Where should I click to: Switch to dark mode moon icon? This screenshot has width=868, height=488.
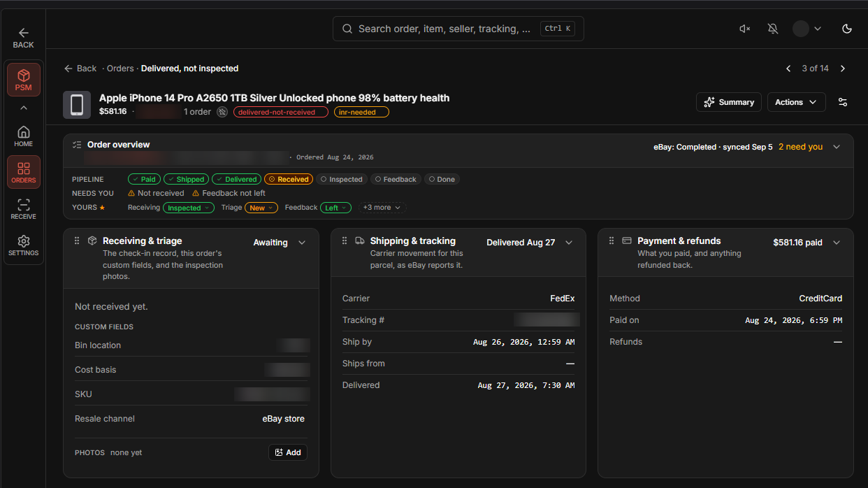point(847,29)
